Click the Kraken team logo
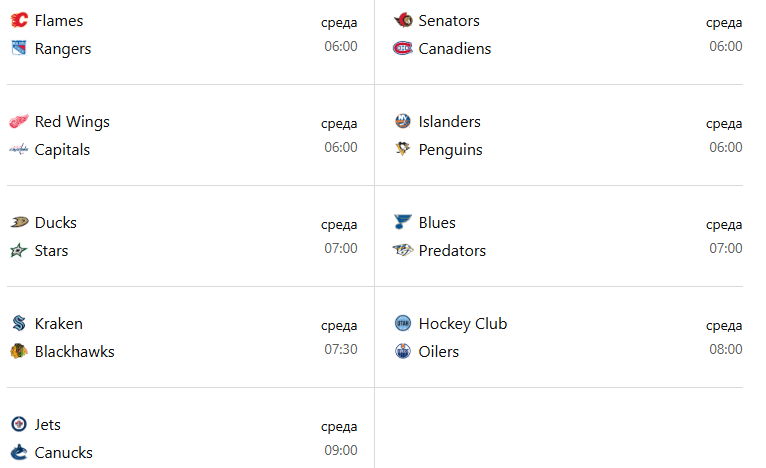 tap(19, 323)
